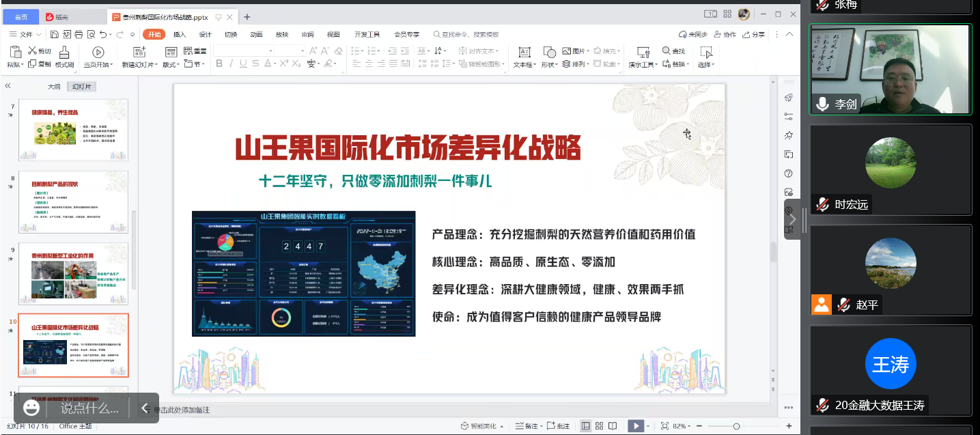
Task: Click the Share (分享) button
Action: (754, 34)
